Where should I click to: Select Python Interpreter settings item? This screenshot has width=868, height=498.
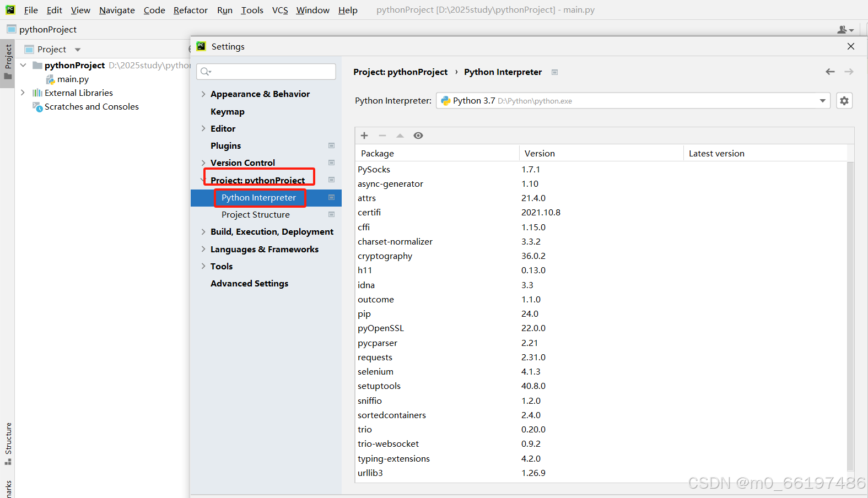266,198
